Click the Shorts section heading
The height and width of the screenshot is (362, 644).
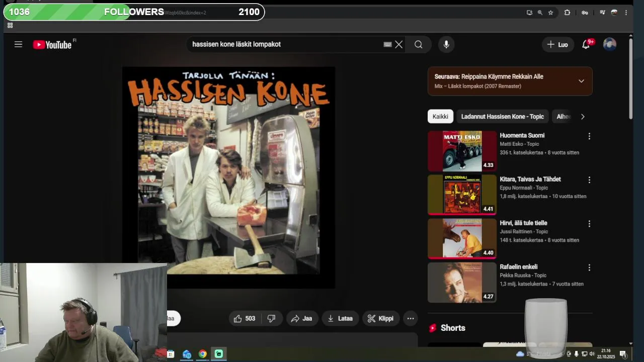pyautogui.click(x=453, y=328)
